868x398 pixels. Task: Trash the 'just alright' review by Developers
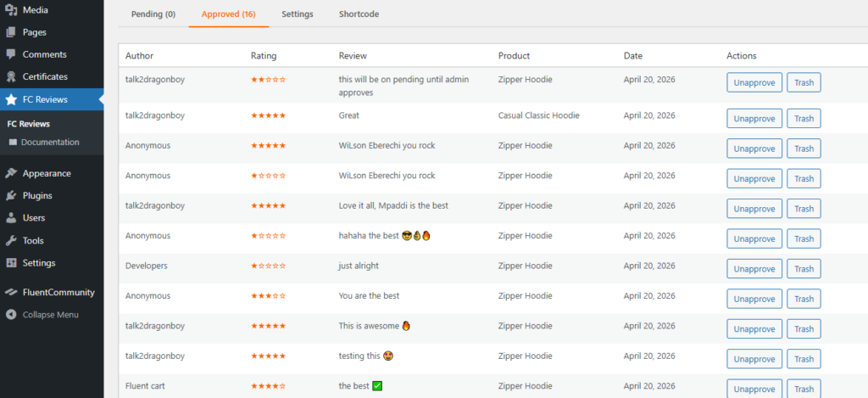804,269
